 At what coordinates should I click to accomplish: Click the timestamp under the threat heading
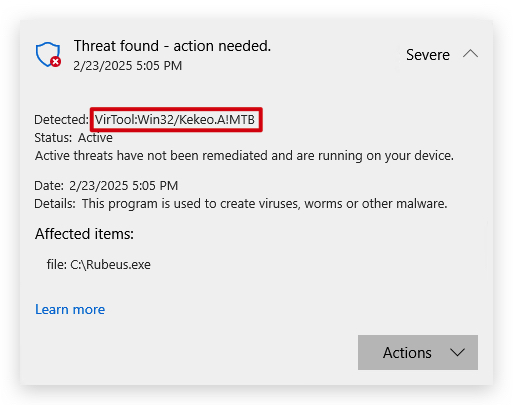click(128, 66)
